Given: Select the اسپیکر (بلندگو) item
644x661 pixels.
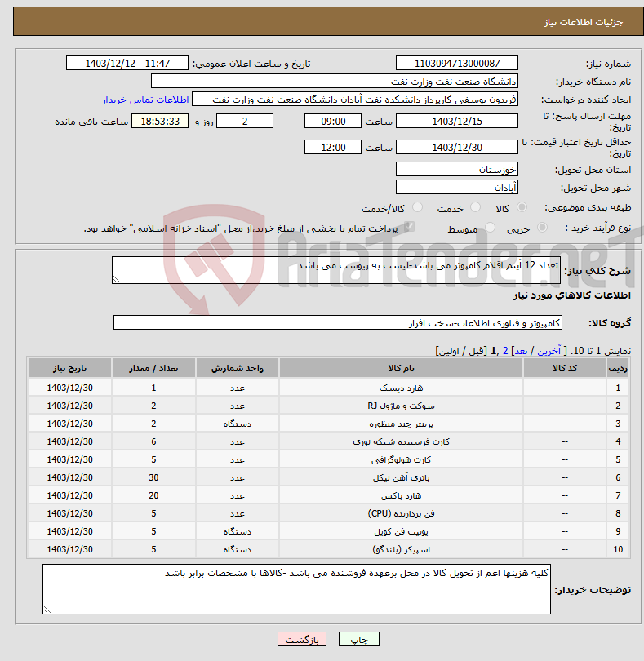Looking at the screenshot, I should click(401, 549).
